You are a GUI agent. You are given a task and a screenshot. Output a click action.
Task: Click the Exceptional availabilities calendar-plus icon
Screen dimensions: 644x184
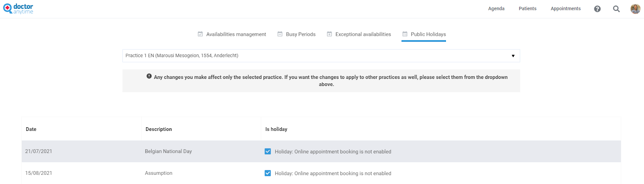point(329,34)
